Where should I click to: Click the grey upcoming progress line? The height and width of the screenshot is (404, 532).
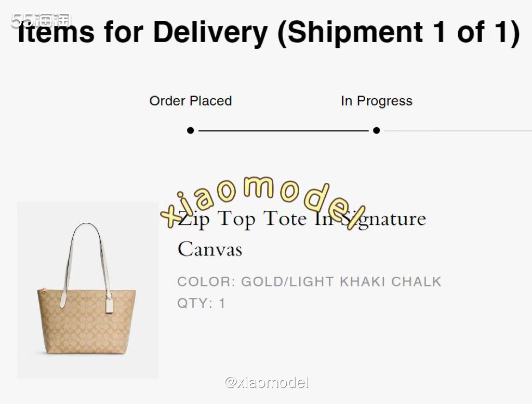click(x=457, y=131)
